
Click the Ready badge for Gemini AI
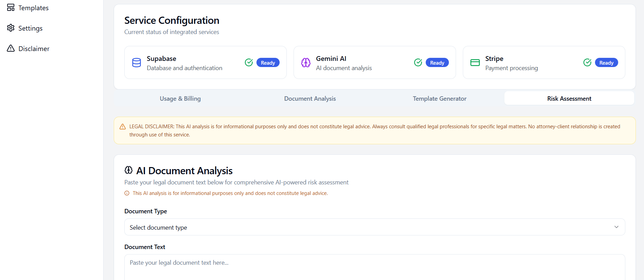tap(437, 63)
